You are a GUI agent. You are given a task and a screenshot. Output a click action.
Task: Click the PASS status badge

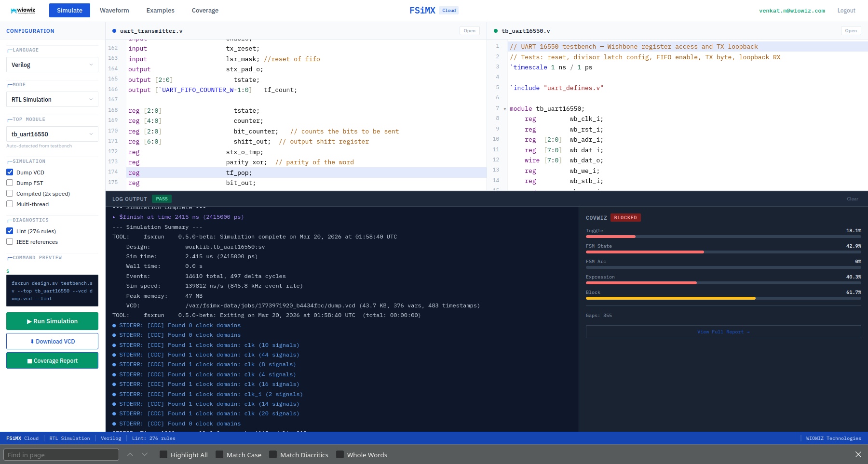coord(162,199)
